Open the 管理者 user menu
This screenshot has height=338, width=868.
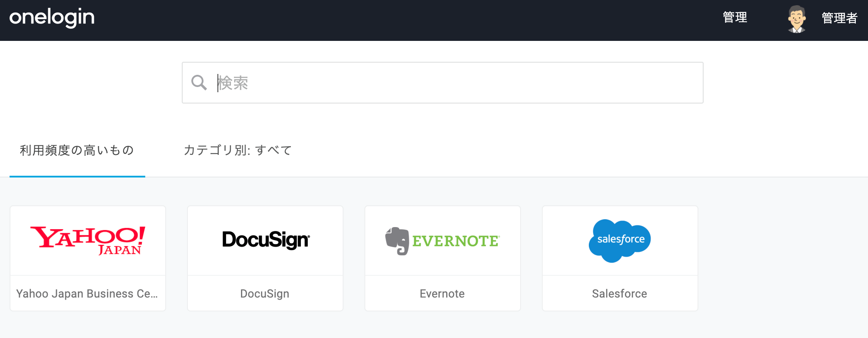pos(839,18)
